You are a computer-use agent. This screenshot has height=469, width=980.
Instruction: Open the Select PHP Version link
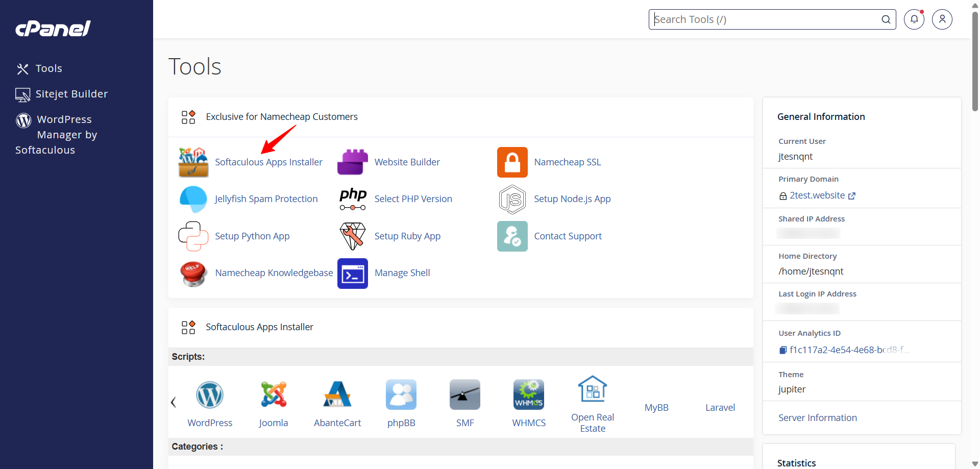tap(413, 199)
